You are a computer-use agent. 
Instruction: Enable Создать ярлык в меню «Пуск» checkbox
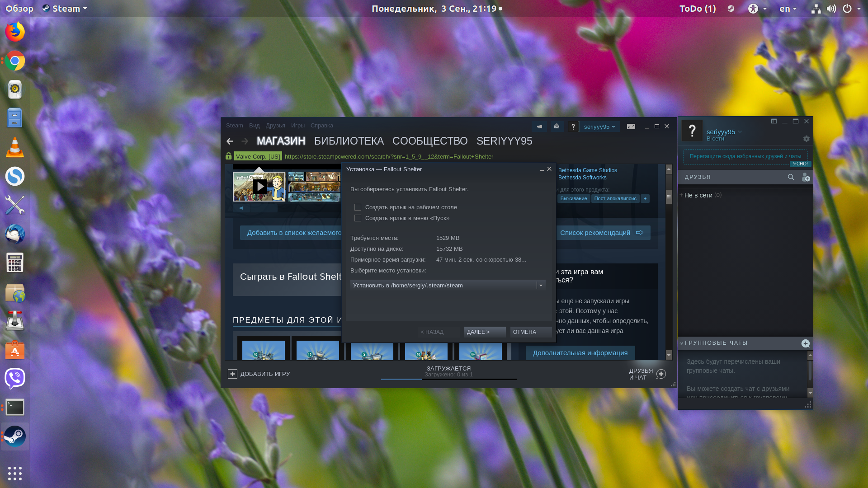[358, 218]
